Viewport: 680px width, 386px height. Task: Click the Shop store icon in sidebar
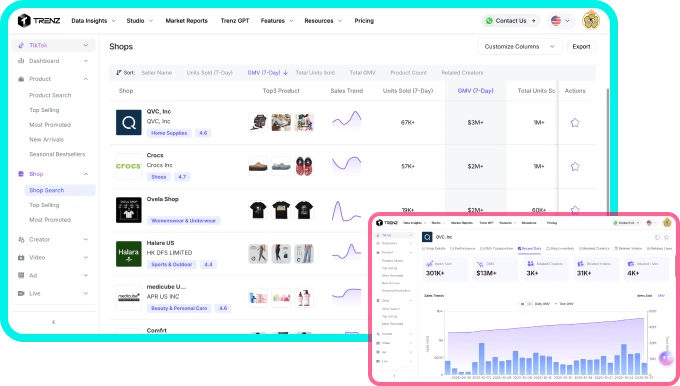21,174
